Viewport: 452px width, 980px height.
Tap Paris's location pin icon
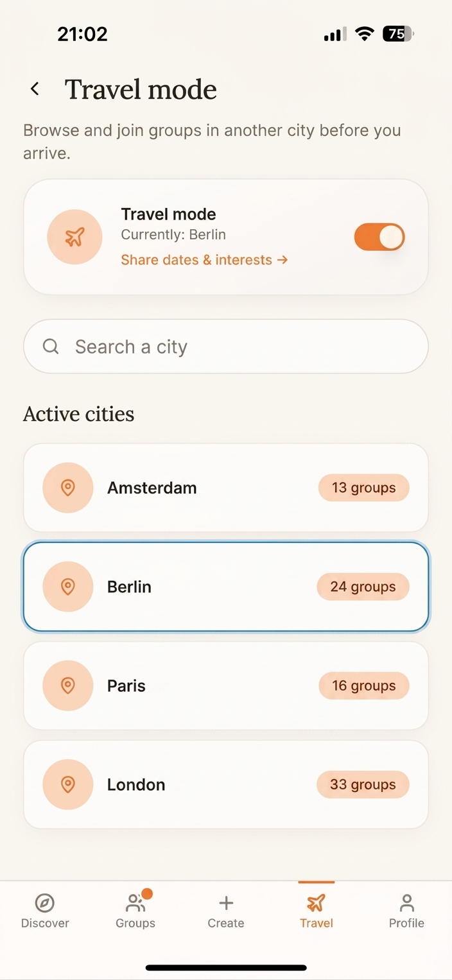coord(68,685)
